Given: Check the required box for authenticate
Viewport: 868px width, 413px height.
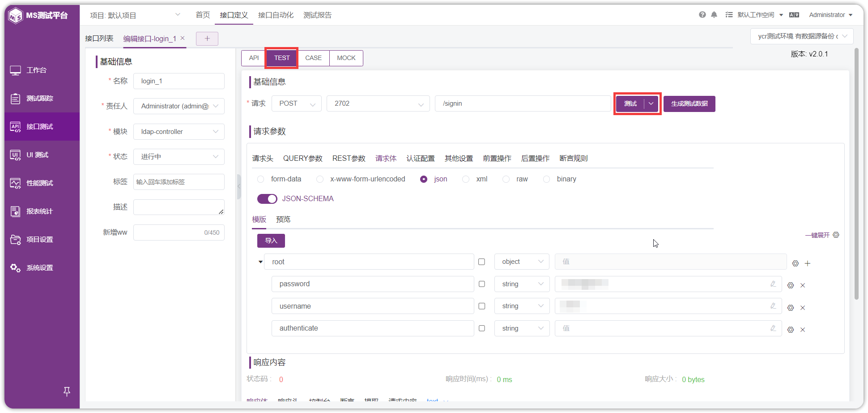Looking at the screenshot, I should point(482,328).
